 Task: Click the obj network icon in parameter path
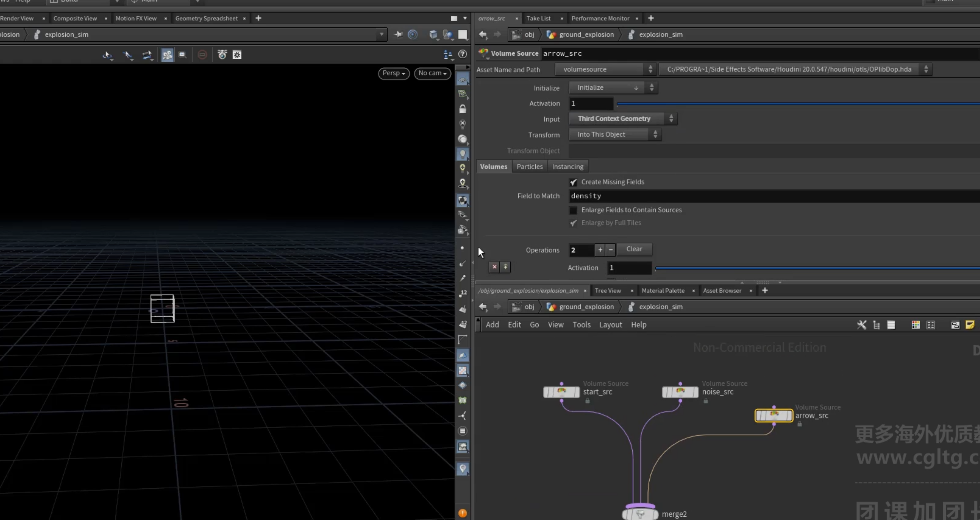coord(516,35)
